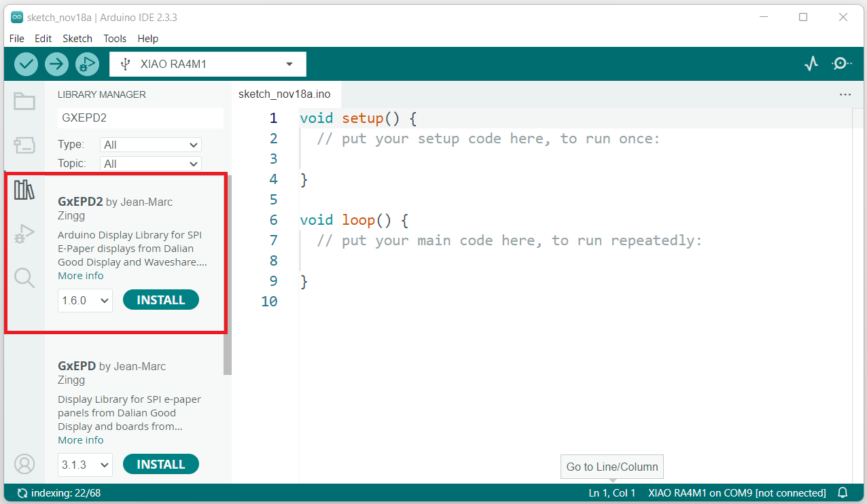Click the library search field containing GXEPD2
This screenshot has height=504, width=867.
(x=141, y=118)
